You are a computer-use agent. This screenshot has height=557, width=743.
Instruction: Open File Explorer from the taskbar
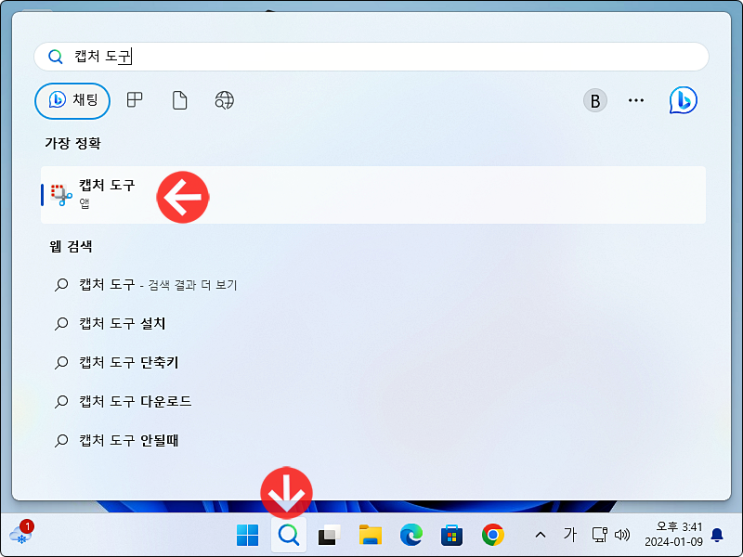click(x=370, y=535)
